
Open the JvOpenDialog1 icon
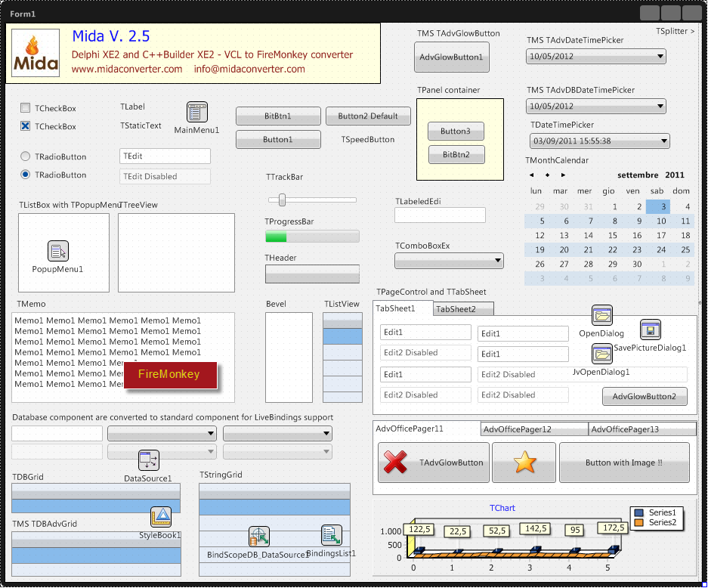(601, 354)
